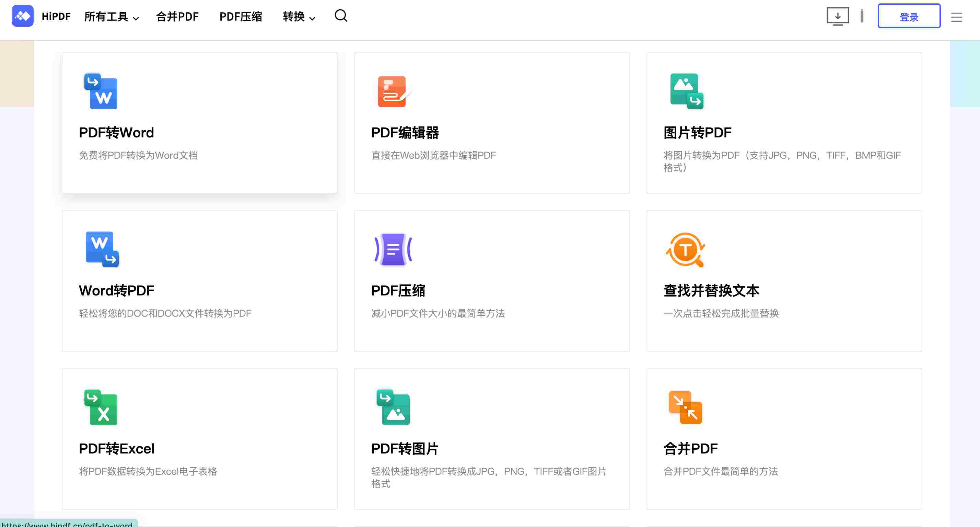Open 合并PDF in the top navigation

177,17
